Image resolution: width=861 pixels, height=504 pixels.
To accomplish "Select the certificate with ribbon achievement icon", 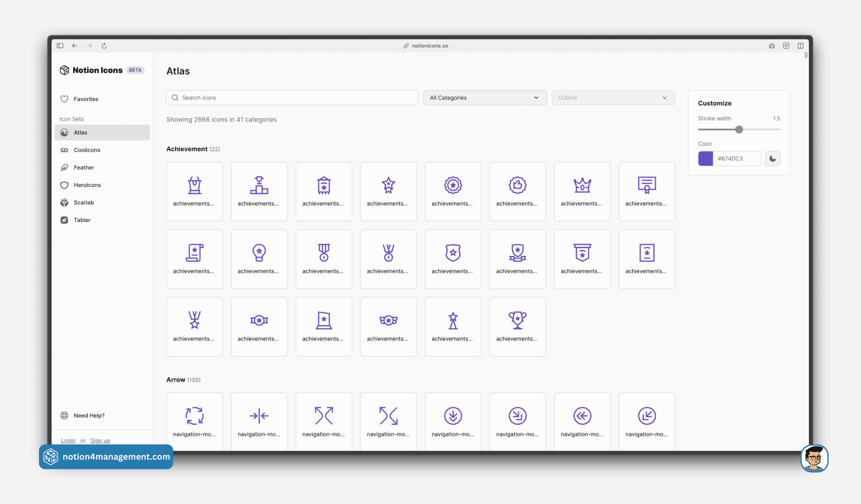I will click(647, 191).
